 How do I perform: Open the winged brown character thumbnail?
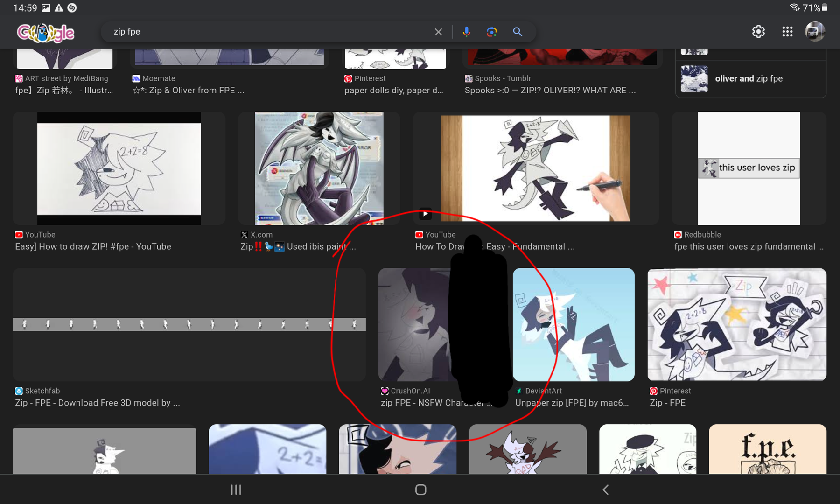point(528,449)
